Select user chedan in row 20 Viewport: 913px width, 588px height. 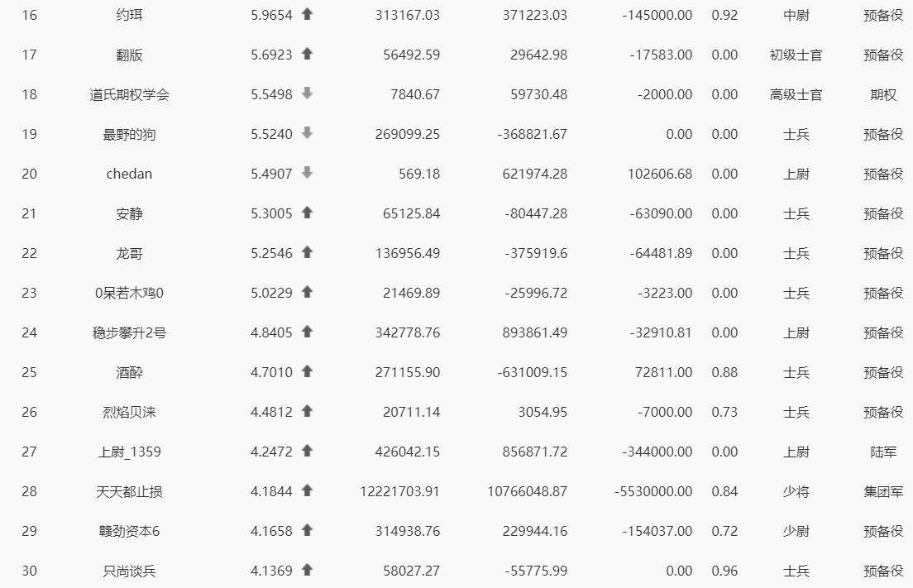pos(129,174)
